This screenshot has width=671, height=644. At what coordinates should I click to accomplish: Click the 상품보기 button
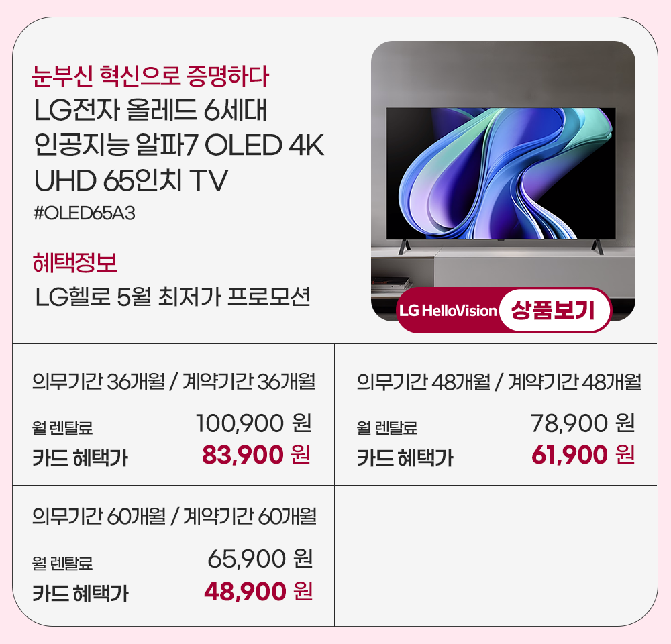coord(554,310)
